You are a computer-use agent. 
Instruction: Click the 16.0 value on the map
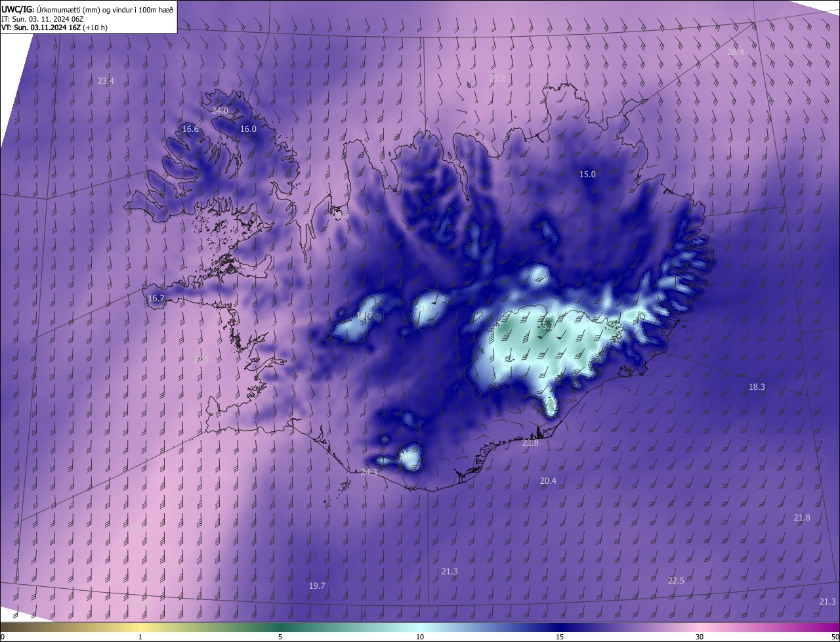pyautogui.click(x=248, y=129)
